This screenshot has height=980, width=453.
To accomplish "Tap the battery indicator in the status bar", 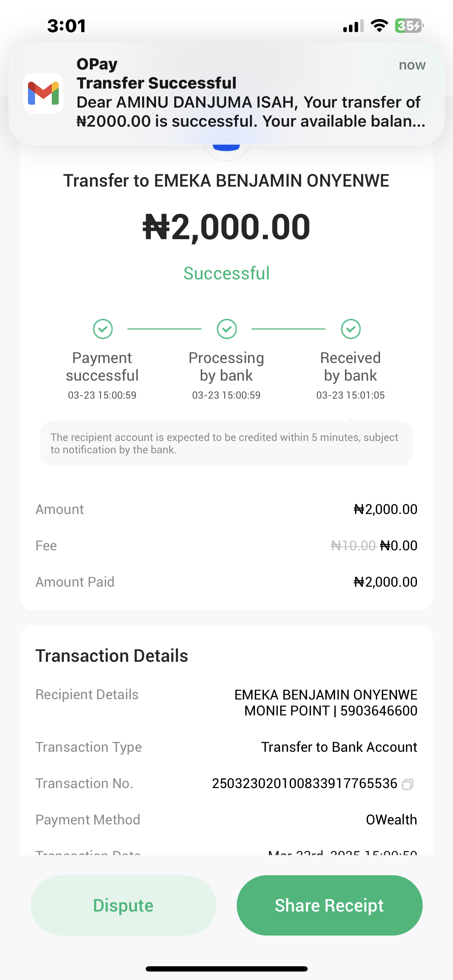I will pos(409,26).
